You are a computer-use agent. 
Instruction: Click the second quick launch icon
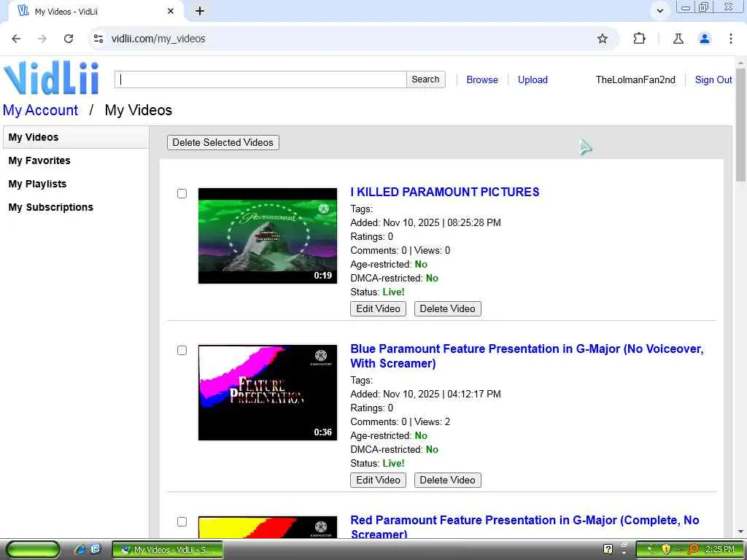point(96,549)
